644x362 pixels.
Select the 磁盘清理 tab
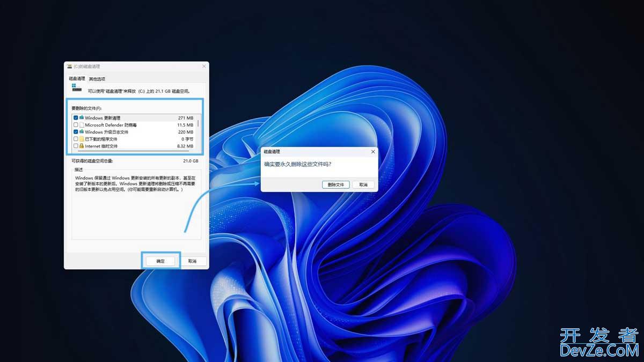pos(77,79)
